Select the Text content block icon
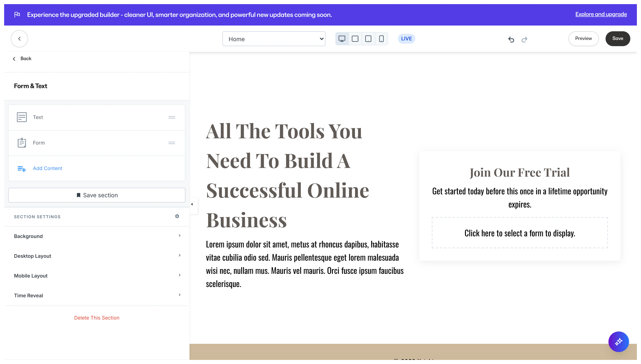 (21, 117)
